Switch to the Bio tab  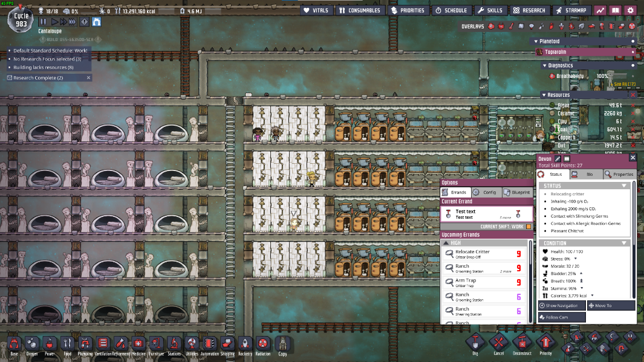586,175
